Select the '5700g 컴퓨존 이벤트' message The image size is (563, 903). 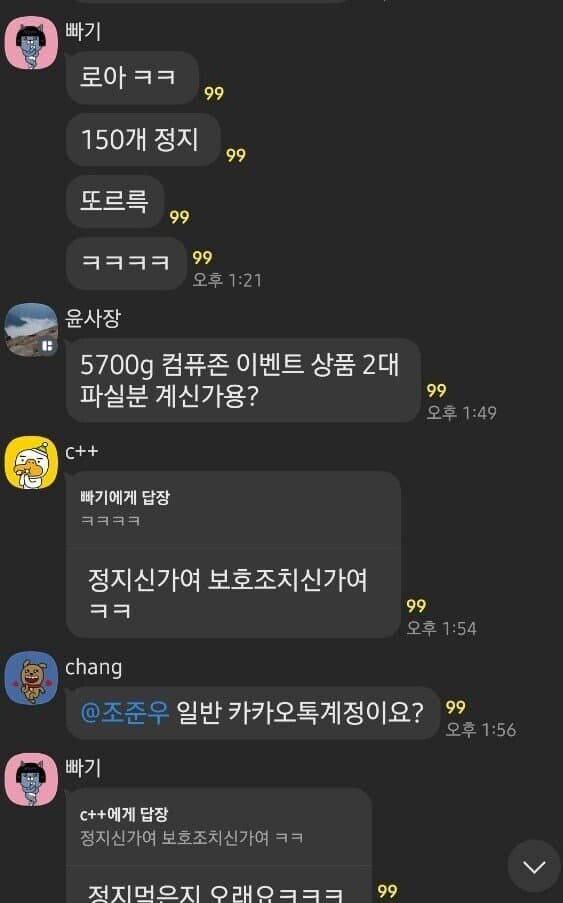[x=244, y=381]
